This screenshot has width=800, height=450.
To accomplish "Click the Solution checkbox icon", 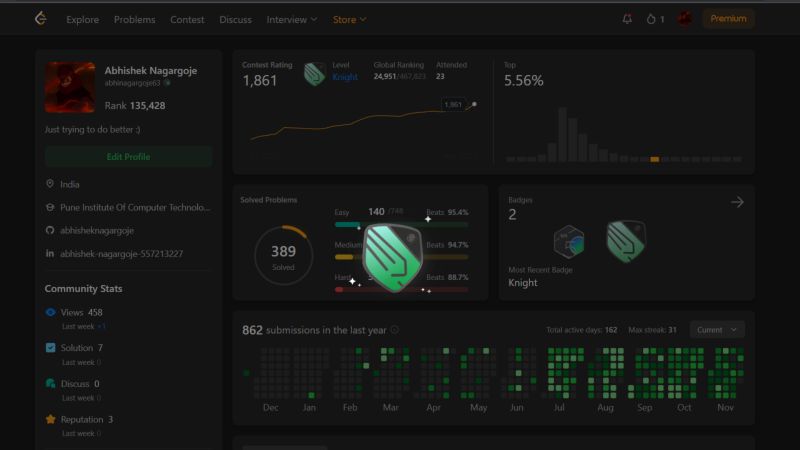I will tap(51, 347).
